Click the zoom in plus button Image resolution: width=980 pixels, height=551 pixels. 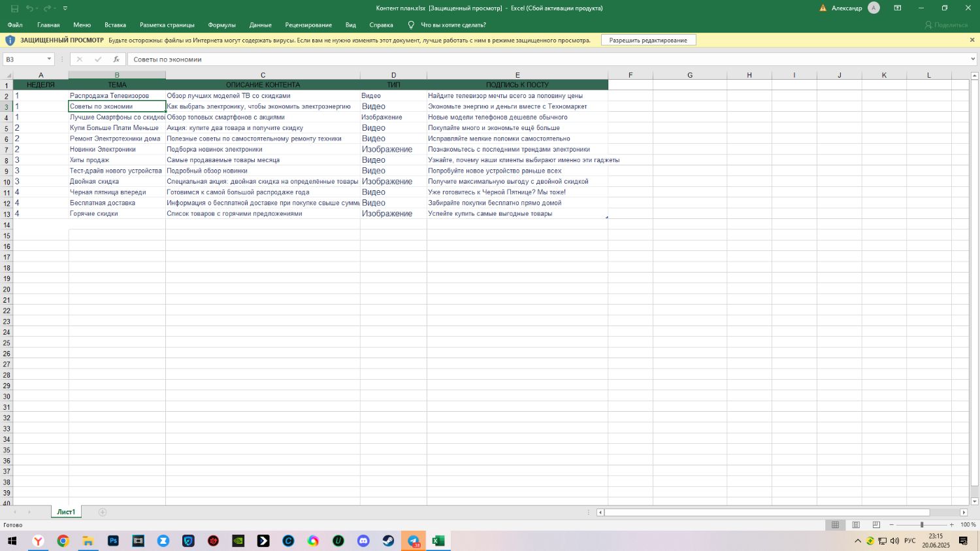pyautogui.click(x=952, y=525)
